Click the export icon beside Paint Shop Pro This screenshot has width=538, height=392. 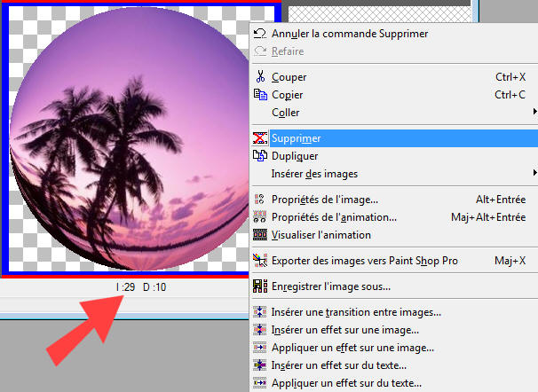(x=260, y=261)
